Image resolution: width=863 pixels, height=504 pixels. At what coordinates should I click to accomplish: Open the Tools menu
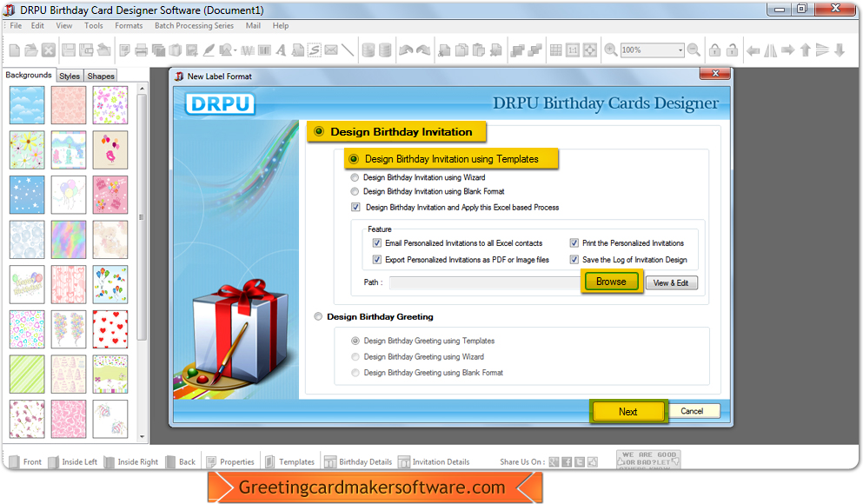pos(94,26)
